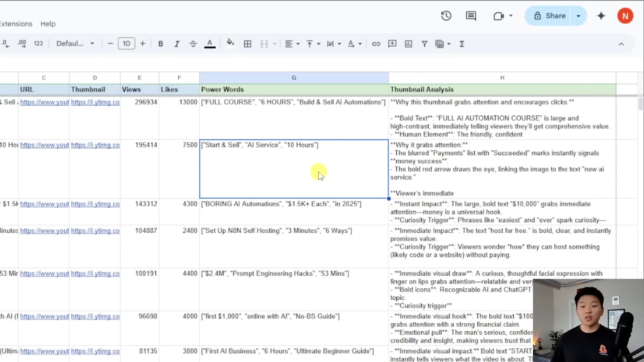Start a meeting with camera icon
Screen dimensions: 644x362
pos(498,16)
